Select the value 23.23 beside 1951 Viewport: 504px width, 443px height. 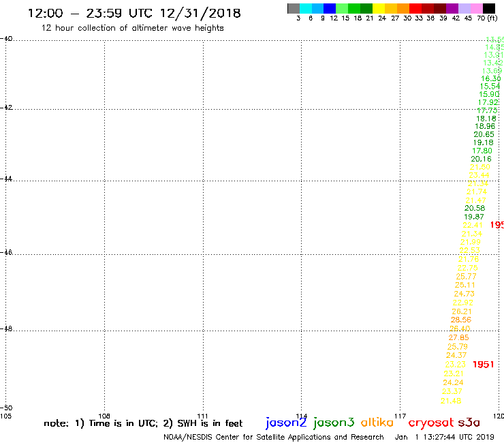click(455, 365)
